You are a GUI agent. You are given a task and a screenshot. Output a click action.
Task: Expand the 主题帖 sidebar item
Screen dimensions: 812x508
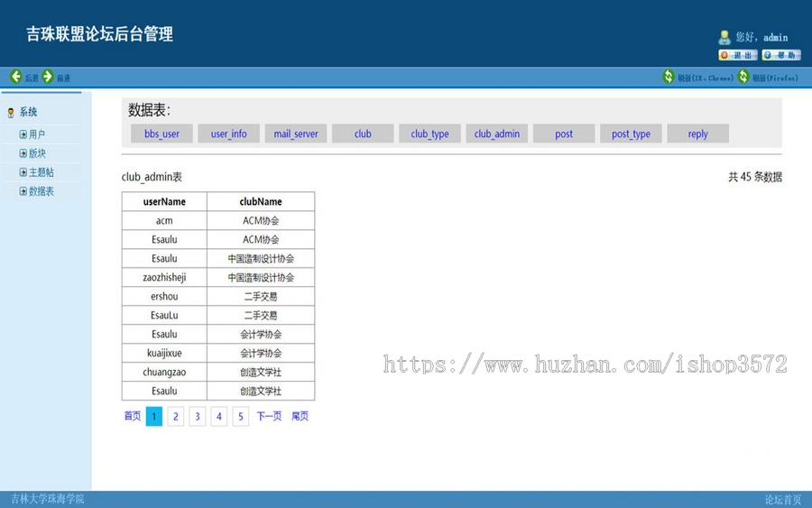(37, 172)
